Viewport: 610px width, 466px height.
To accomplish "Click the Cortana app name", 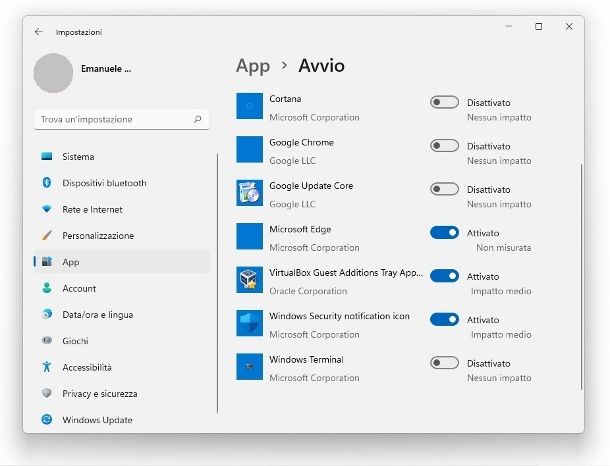I will [x=285, y=99].
